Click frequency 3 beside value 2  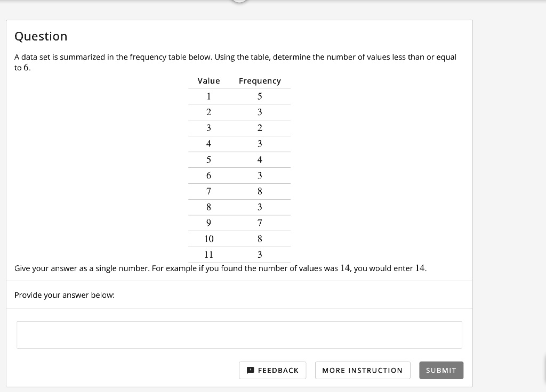[260, 112]
